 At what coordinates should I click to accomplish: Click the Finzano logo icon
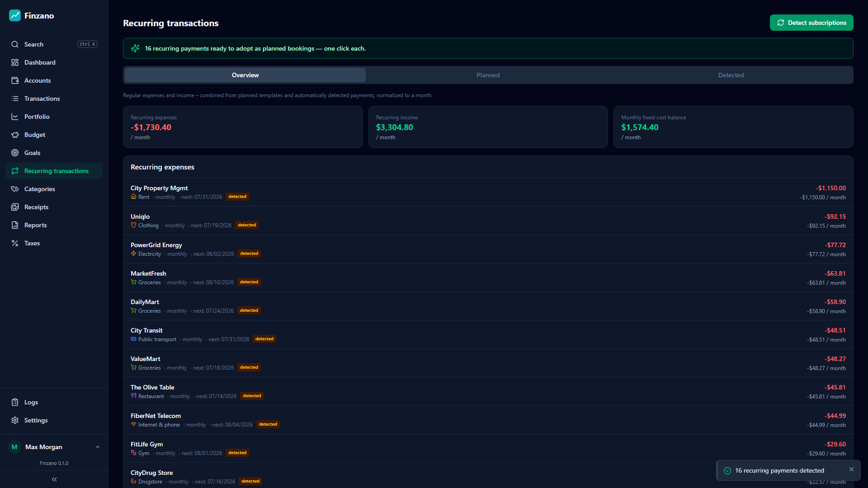click(15, 15)
